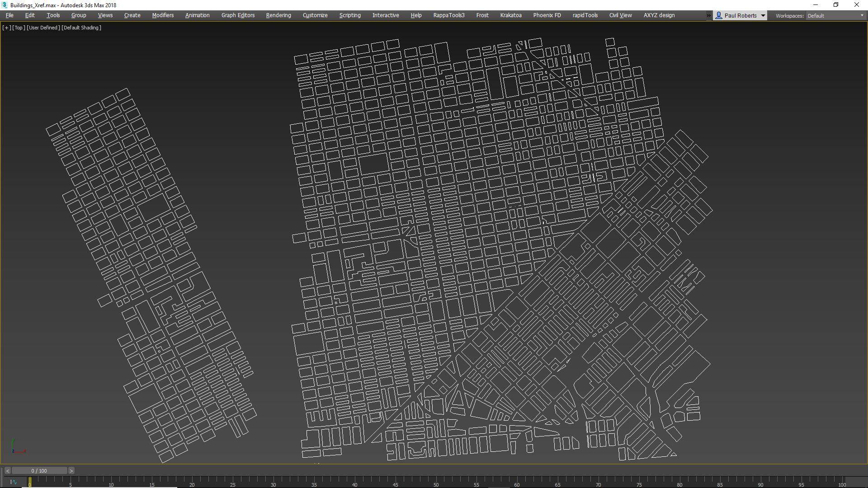This screenshot has width=868, height=488.
Task: Open the Workspaces Default dropdown
Action: pyautogui.click(x=835, y=15)
